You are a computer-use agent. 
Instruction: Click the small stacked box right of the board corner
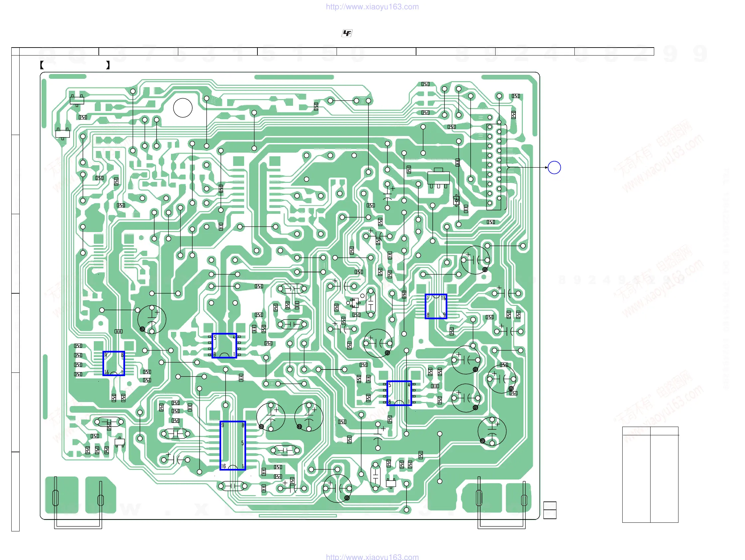point(550,510)
